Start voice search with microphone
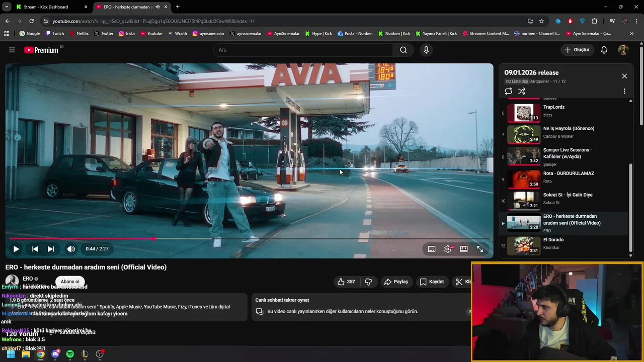The width and height of the screenshot is (644, 362). (426, 50)
